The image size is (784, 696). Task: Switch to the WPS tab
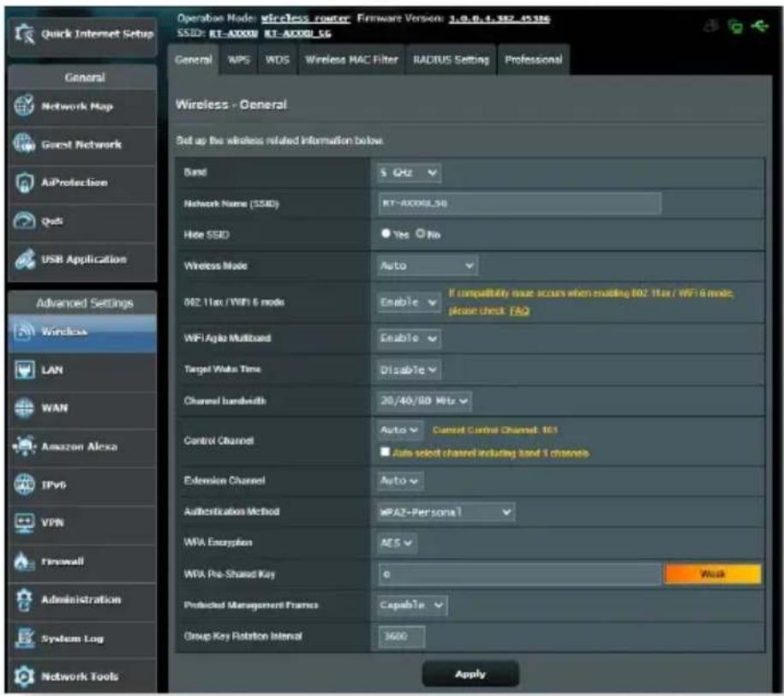click(238, 59)
